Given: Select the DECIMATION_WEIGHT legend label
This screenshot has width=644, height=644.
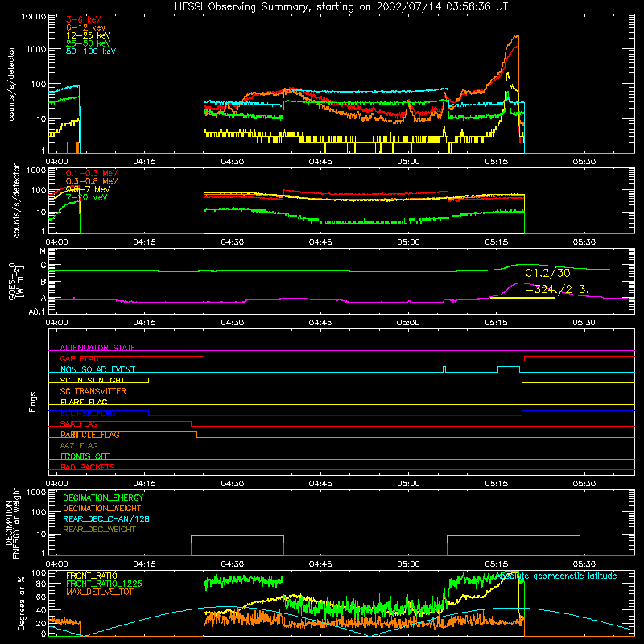Looking at the screenshot, I should point(102,508).
